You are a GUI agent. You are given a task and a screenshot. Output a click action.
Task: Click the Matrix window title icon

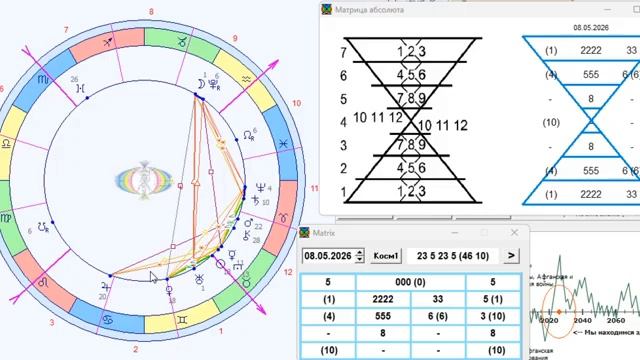click(304, 233)
